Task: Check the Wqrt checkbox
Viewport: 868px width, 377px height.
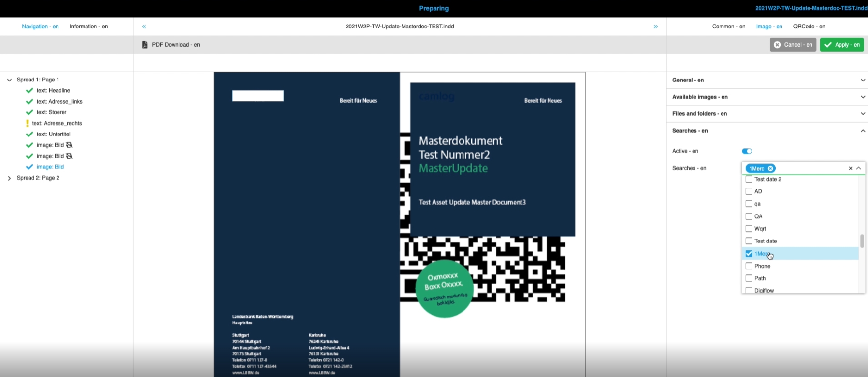Action: click(x=749, y=228)
